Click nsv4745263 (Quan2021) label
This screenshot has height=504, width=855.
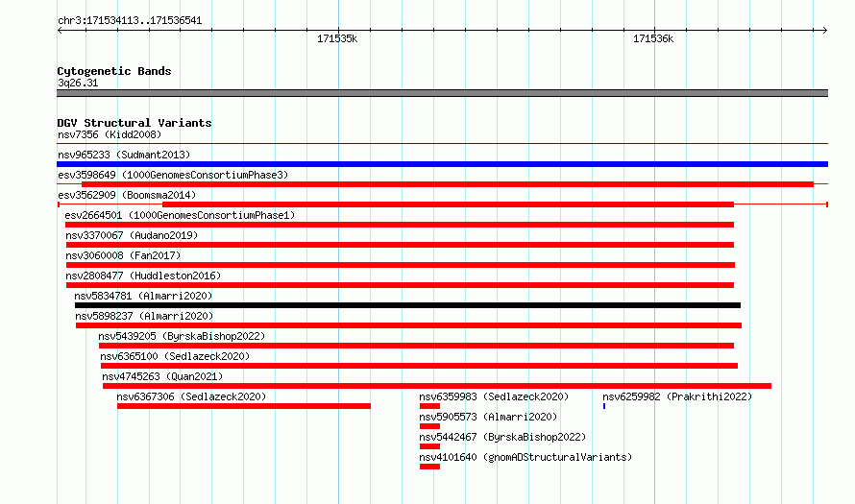(x=162, y=376)
